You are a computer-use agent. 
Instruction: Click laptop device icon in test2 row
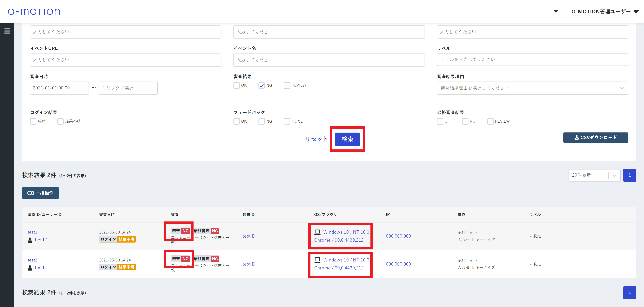click(317, 260)
